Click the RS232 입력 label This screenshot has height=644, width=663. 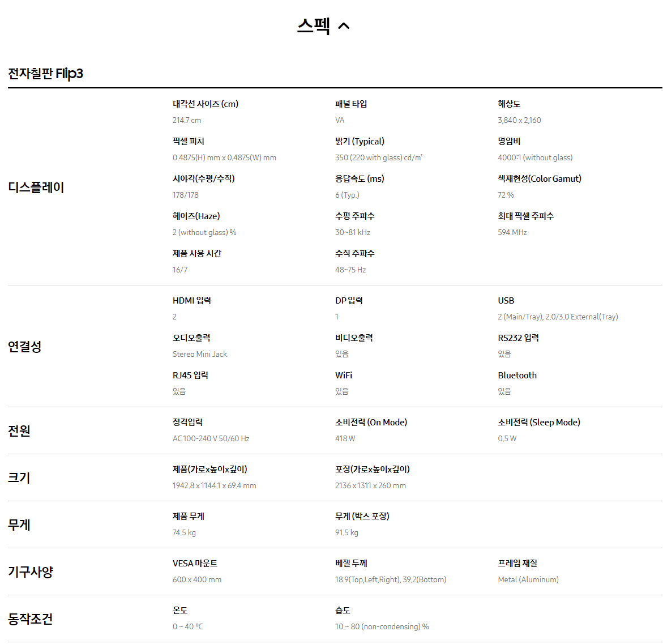519,338
